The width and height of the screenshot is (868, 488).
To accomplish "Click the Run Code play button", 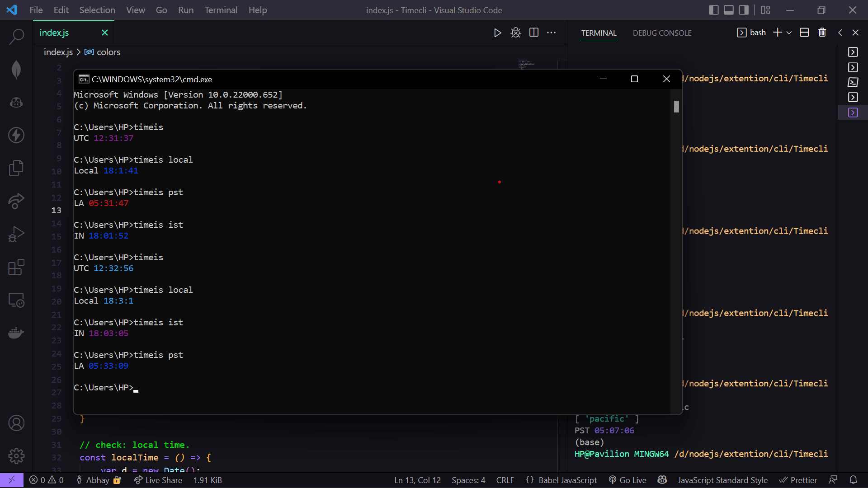I will point(497,33).
